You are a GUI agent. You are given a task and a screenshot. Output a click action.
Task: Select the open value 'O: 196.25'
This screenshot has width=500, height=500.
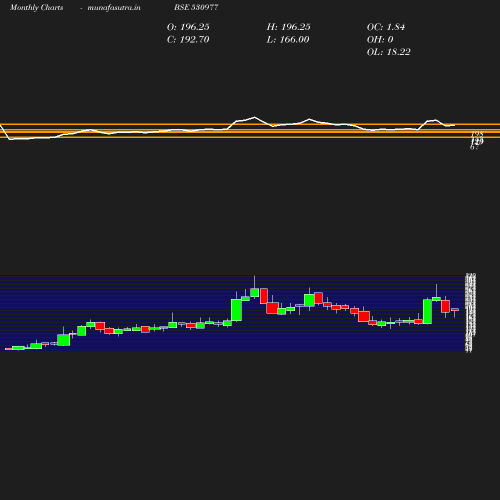tap(188, 27)
